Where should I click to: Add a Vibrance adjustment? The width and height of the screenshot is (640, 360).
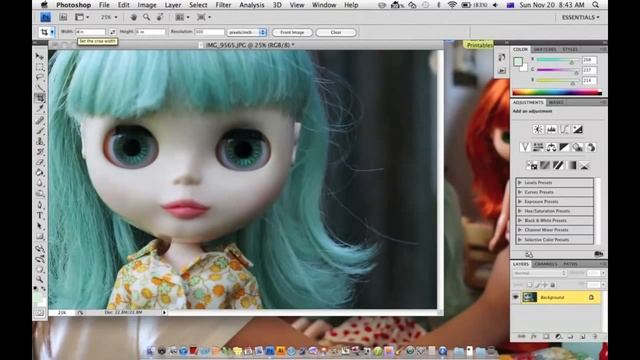(525, 147)
